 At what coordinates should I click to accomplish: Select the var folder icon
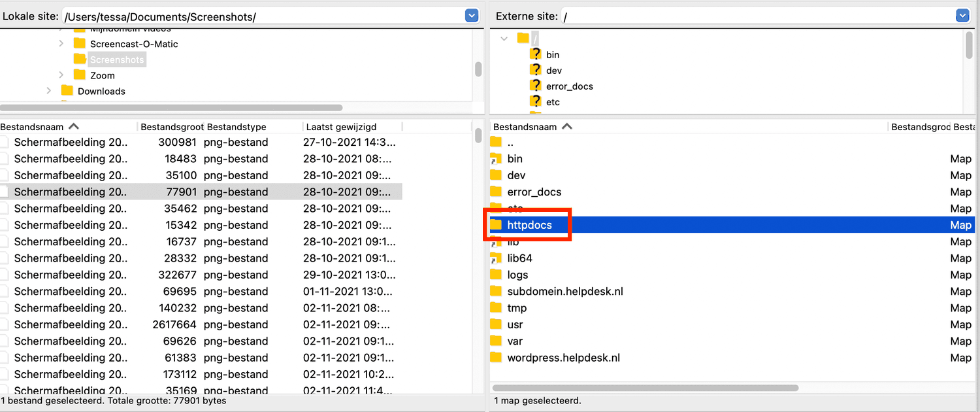(496, 341)
